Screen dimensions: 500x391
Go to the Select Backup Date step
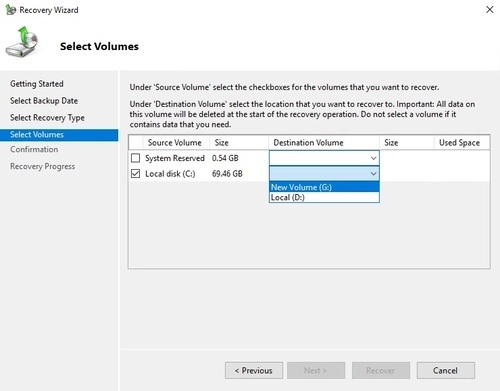44,101
